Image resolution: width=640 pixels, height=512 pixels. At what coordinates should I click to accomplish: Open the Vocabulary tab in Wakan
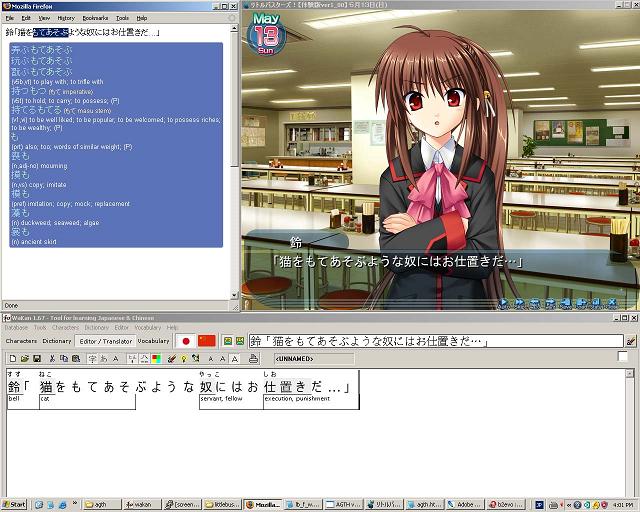pyautogui.click(x=153, y=341)
